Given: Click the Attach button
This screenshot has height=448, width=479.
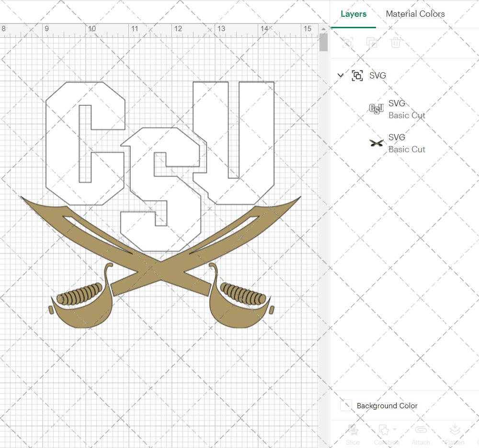Looking at the screenshot, I should (421, 435).
